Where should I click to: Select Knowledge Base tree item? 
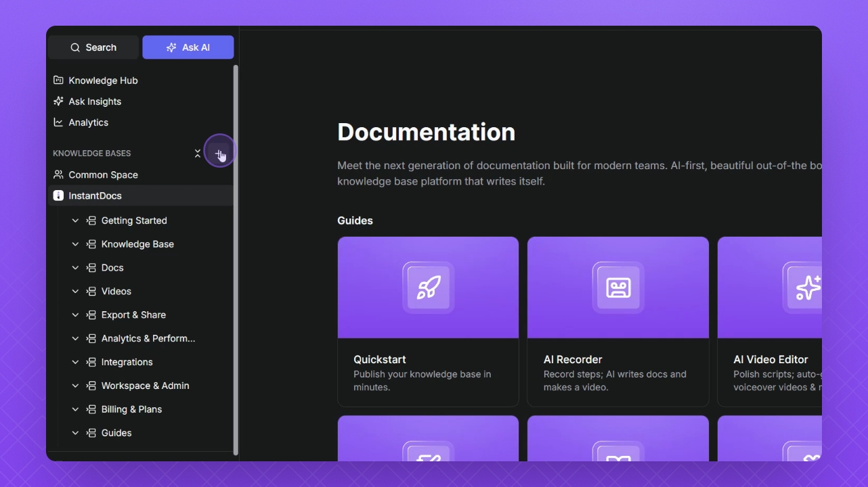coord(137,244)
